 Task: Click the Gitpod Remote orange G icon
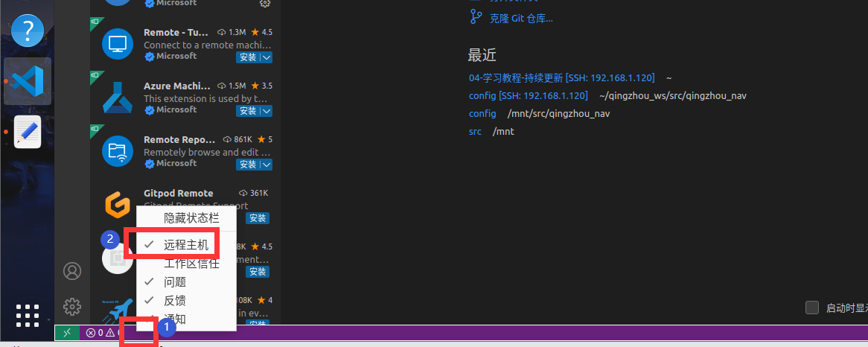coord(118,204)
